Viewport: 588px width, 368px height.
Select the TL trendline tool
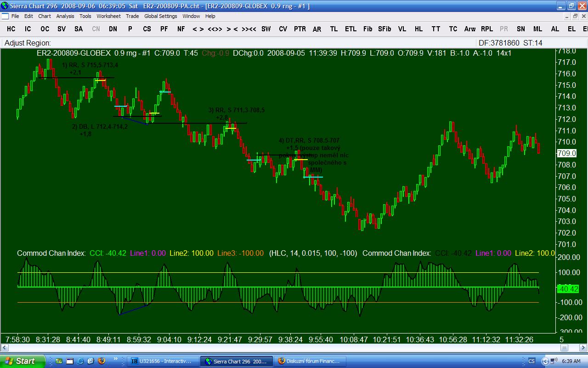pyautogui.click(x=334, y=29)
